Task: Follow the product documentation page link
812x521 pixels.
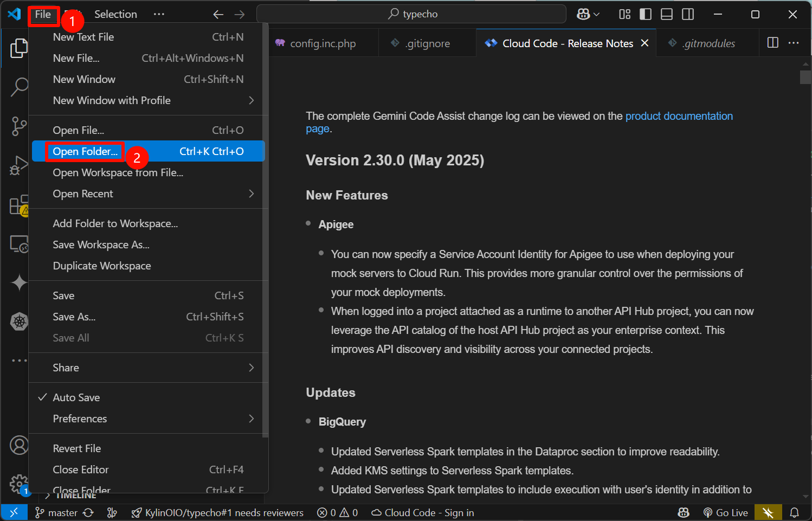Action: tap(679, 116)
